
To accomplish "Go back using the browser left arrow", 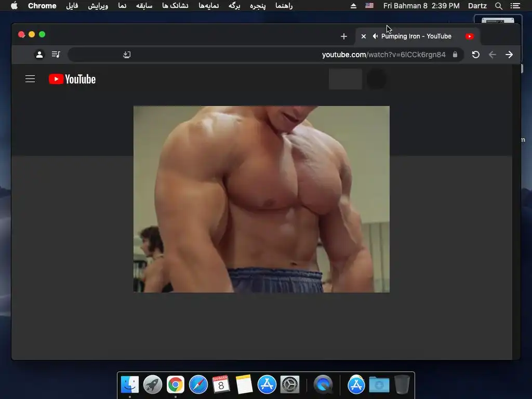I will (x=493, y=55).
